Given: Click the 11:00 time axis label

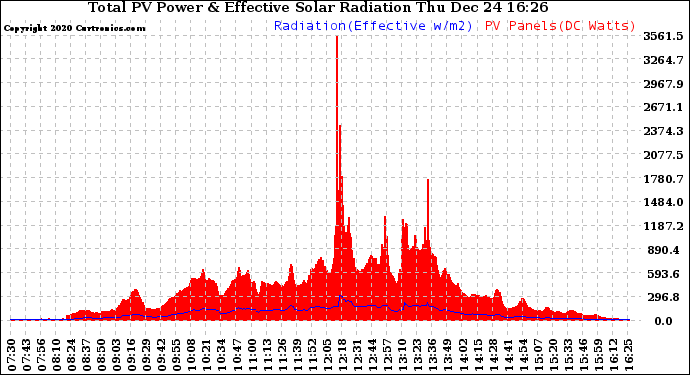Looking at the screenshot, I should (253, 355).
